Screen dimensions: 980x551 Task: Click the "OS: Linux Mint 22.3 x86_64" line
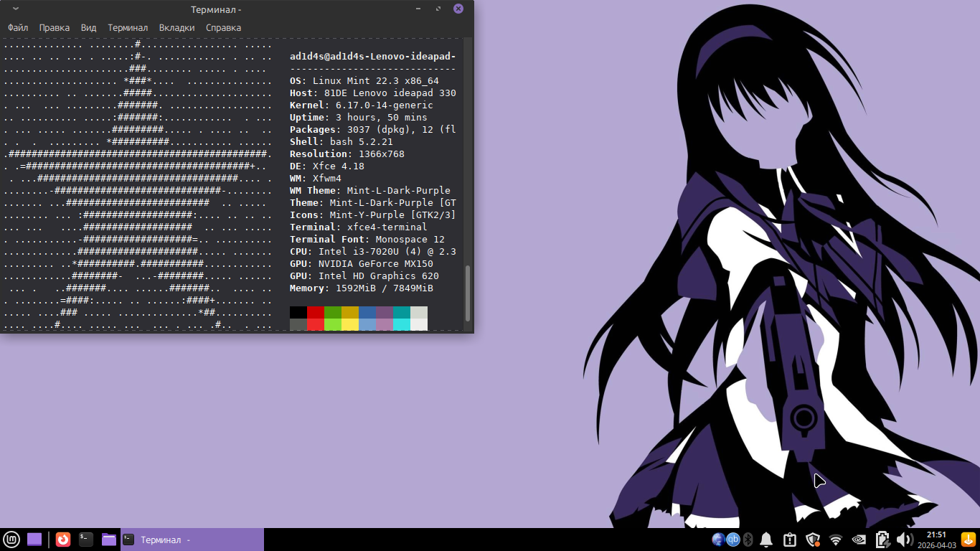[364, 81]
